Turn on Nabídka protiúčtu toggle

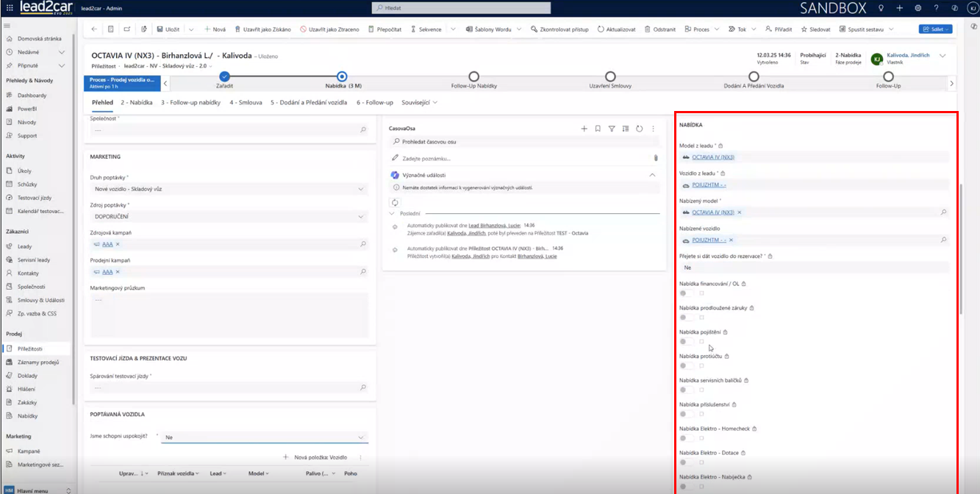pos(687,366)
